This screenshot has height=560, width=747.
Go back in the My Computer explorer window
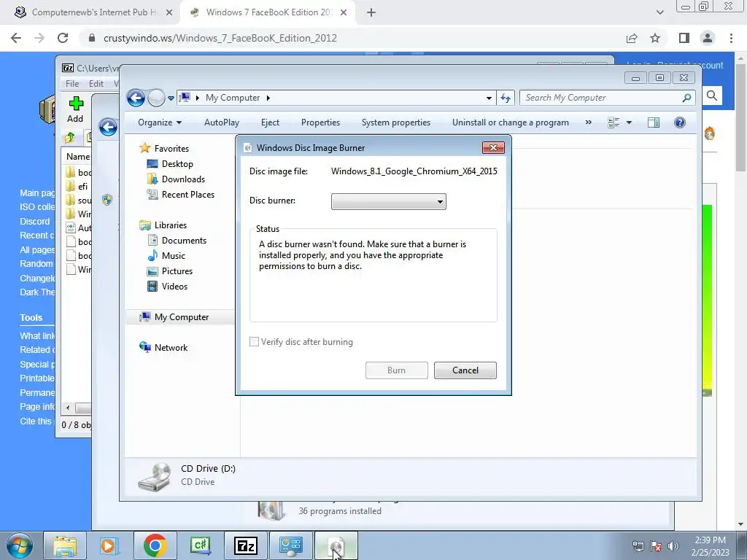(x=136, y=98)
